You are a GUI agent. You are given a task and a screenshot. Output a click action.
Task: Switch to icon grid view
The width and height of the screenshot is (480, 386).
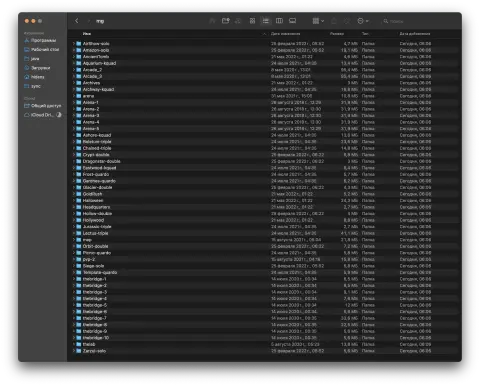[x=252, y=21]
